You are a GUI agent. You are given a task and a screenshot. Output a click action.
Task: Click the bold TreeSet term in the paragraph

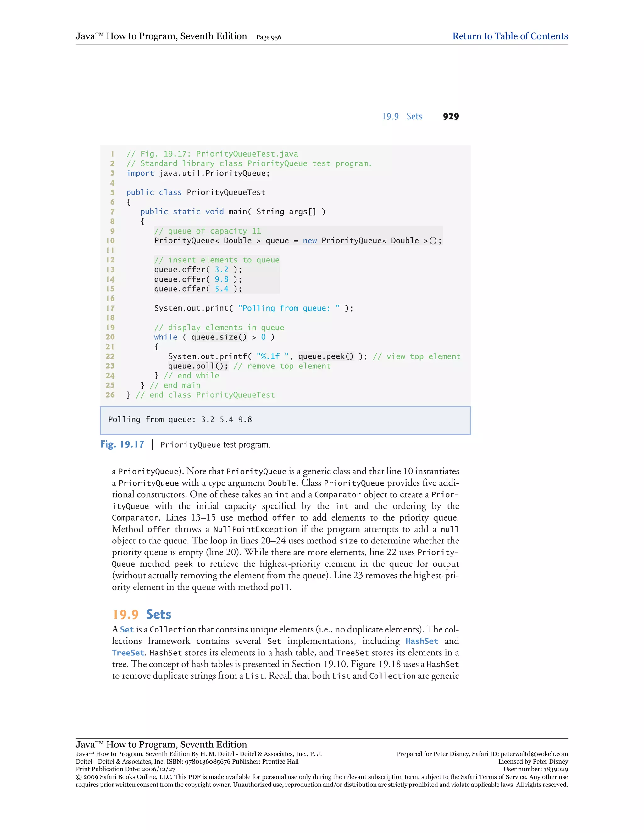(x=128, y=653)
